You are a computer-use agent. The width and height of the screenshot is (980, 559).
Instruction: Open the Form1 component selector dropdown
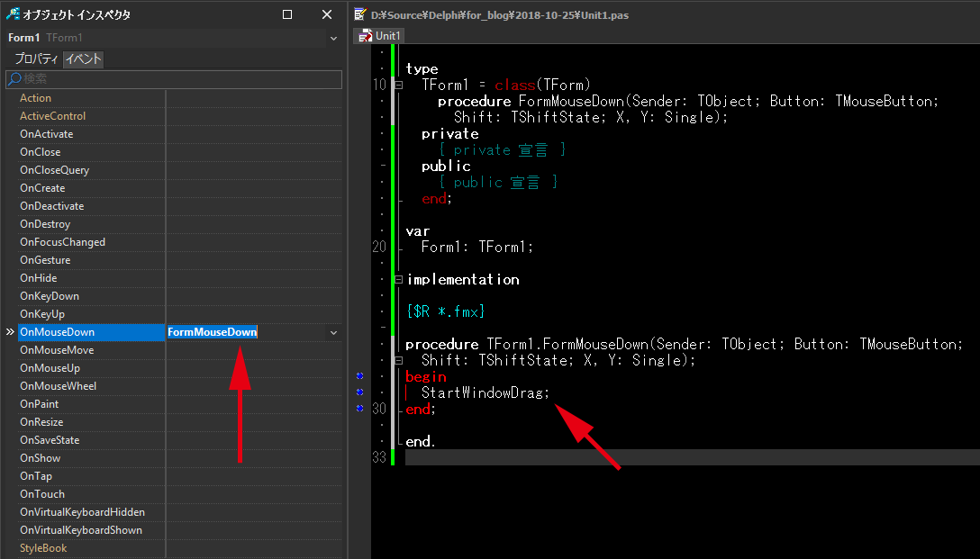pos(333,38)
